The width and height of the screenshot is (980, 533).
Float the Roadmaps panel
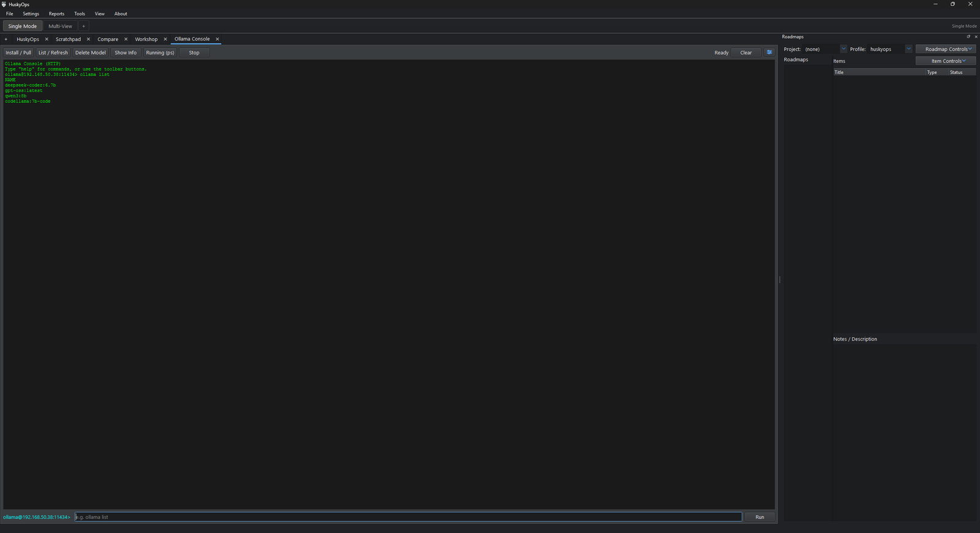(968, 37)
